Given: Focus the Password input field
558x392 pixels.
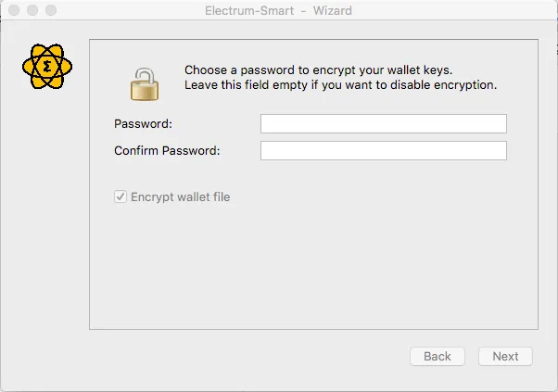Looking at the screenshot, I should (x=384, y=124).
